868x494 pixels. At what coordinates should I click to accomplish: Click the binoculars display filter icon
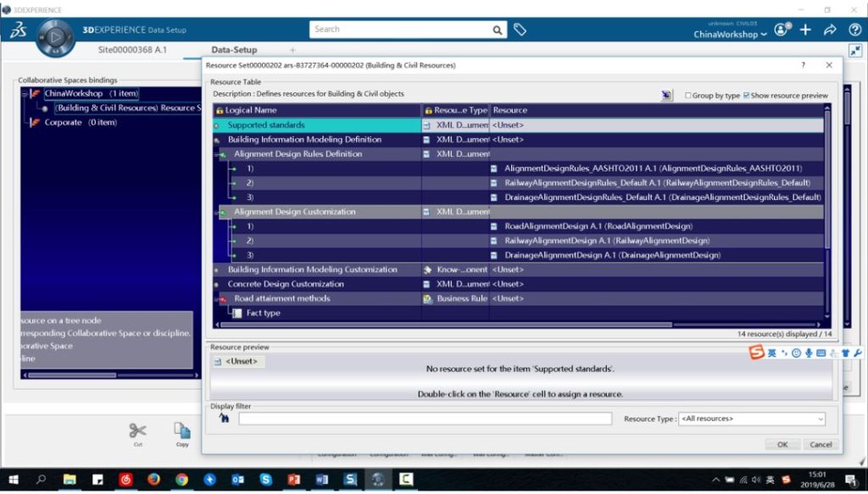coord(224,418)
